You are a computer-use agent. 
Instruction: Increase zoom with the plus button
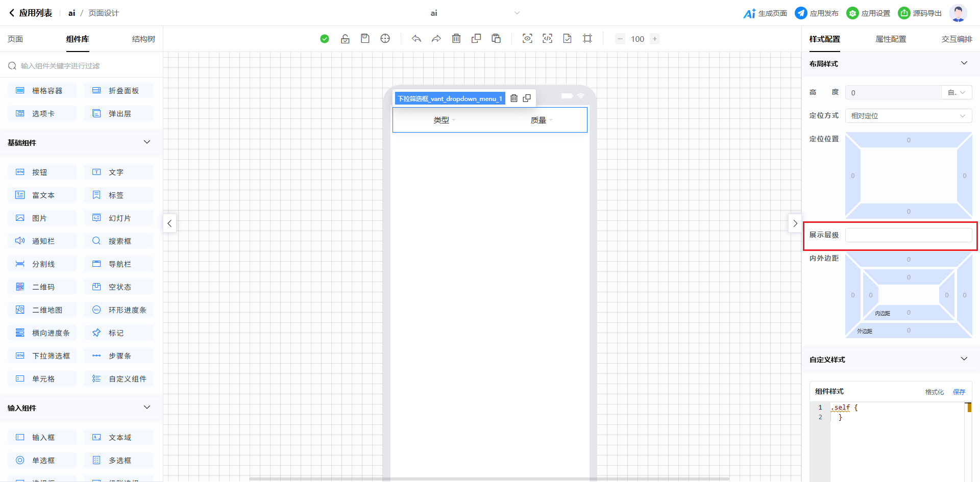point(655,39)
